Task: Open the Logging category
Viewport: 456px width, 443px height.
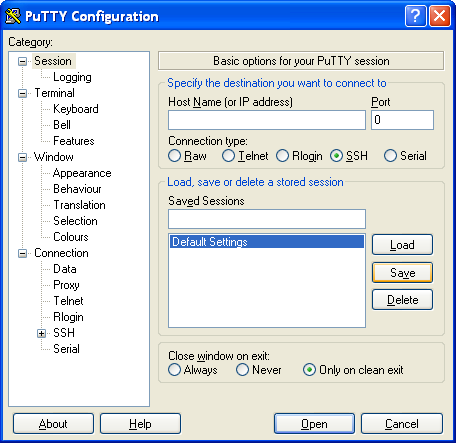Action: pyautogui.click(x=72, y=77)
